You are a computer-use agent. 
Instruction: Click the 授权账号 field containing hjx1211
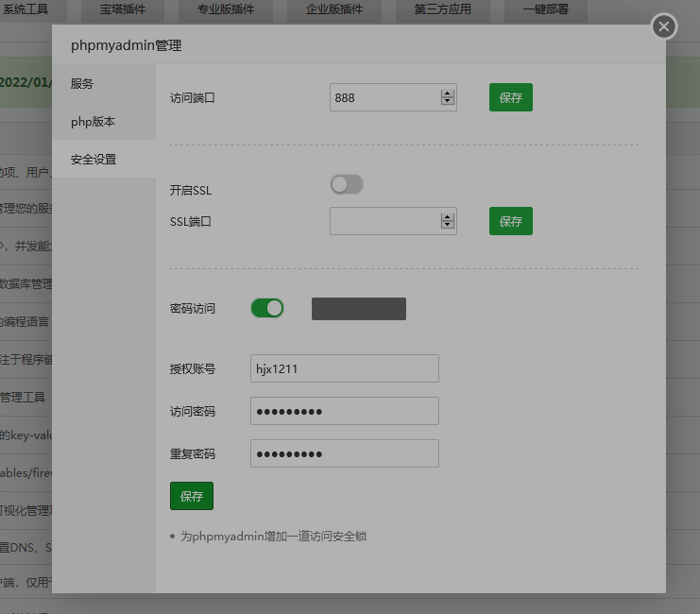(x=345, y=368)
